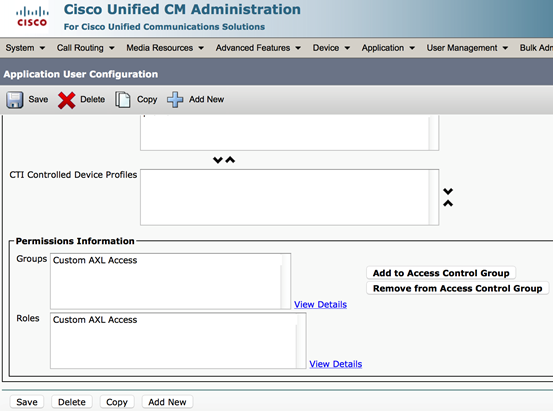Select Custom AXL Access in Groups list
553x411 pixels.
tap(95, 260)
